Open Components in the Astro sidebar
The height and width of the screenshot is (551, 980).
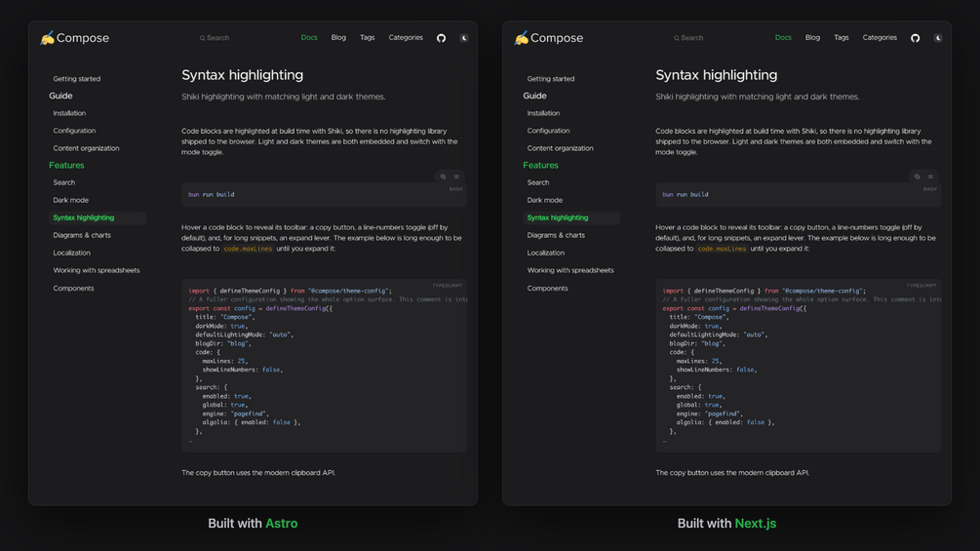point(74,288)
